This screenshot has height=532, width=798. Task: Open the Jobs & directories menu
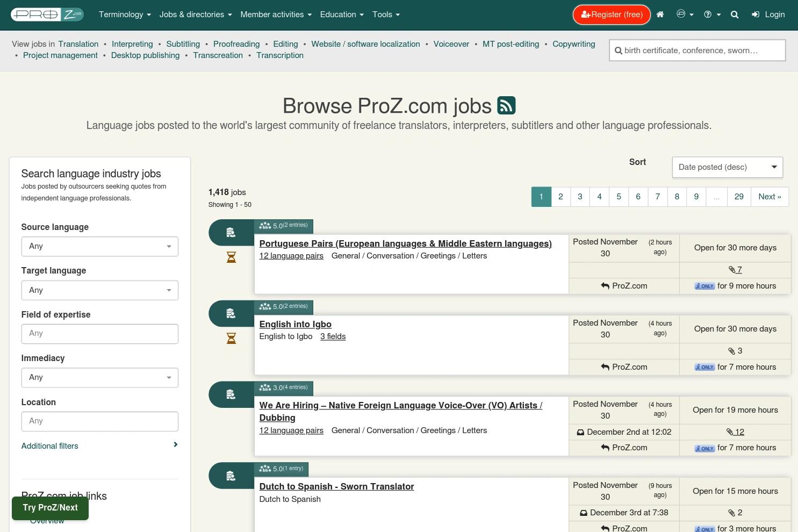(196, 15)
